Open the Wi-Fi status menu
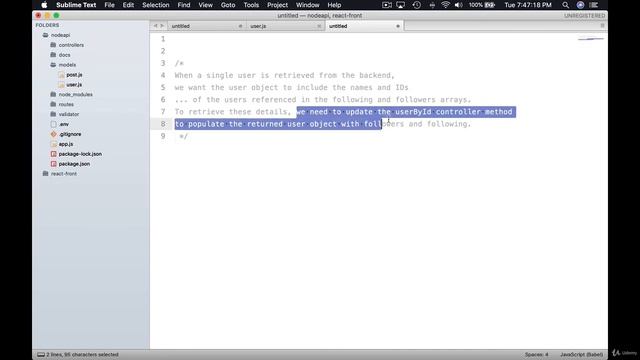The image size is (640, 360). [445, 5]
